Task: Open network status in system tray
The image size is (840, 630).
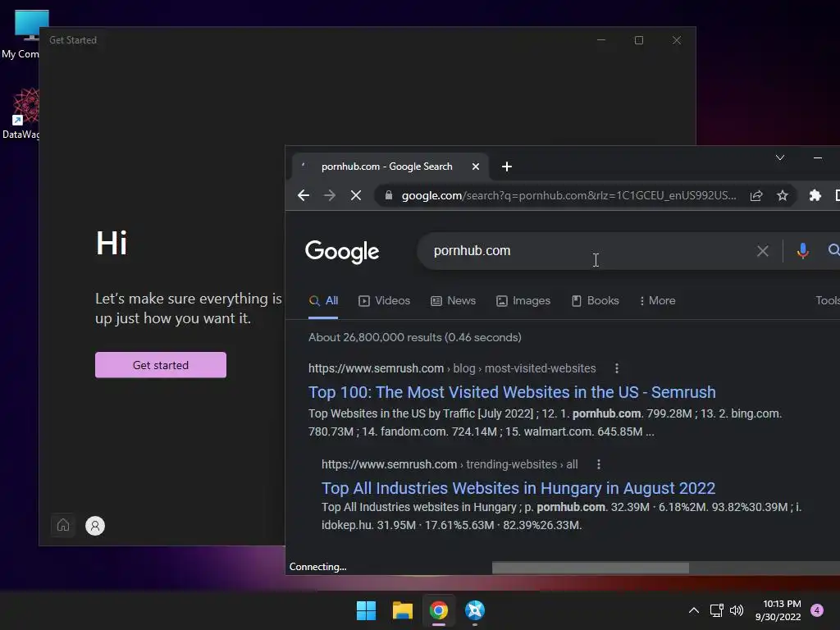Action: pos(716,610)
